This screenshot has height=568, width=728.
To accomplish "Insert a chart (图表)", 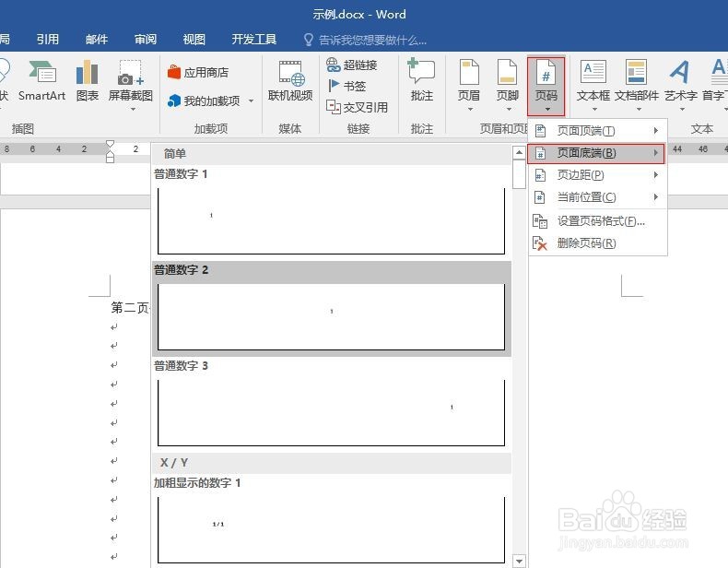I will click(88, 81).
